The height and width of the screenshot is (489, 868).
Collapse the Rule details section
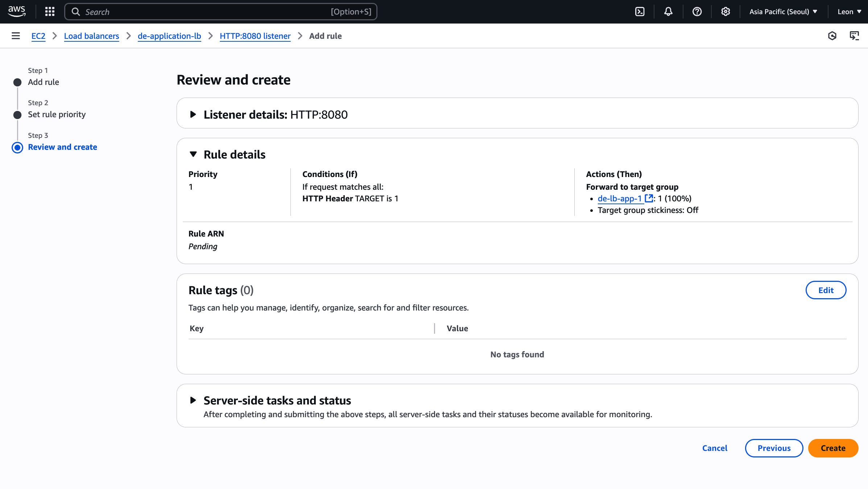coord(193,155)
